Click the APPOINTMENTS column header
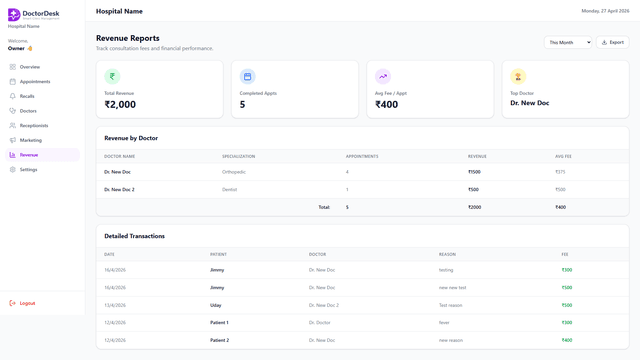Viewport: 640px width, 360px height. [x=362, y=157]
